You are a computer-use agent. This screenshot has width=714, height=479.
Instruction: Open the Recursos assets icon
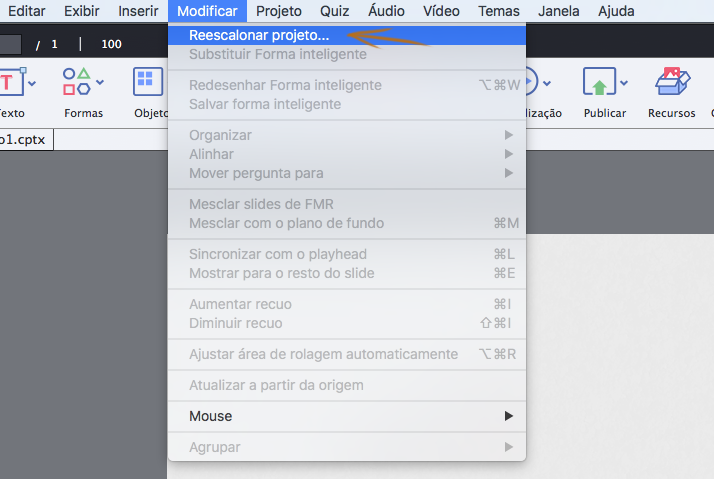[x=669, y=82]
